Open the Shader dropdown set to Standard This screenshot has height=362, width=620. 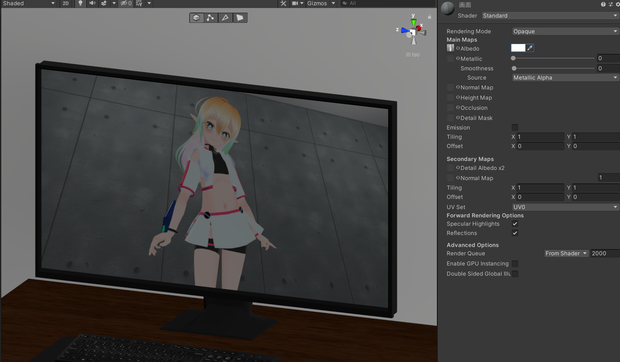550,15
